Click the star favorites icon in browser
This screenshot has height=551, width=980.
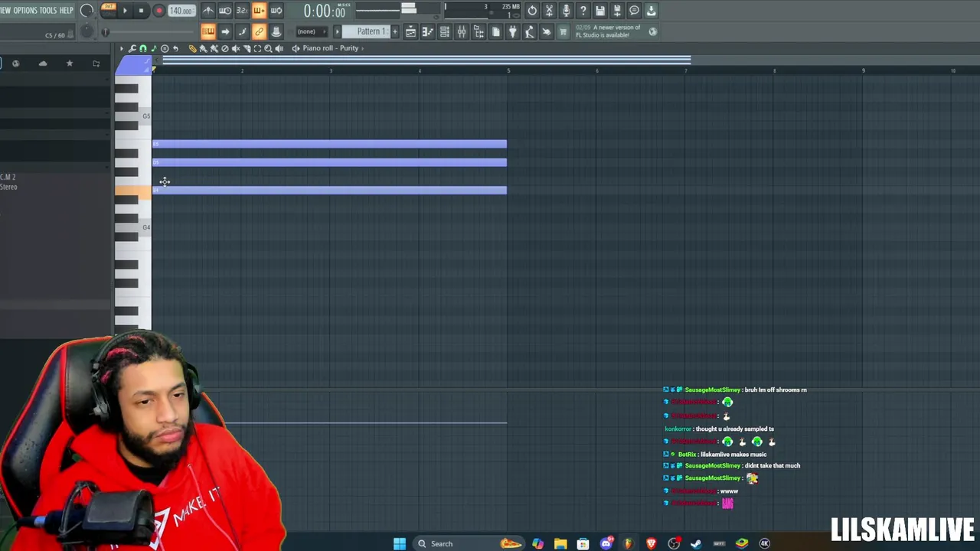70,64
